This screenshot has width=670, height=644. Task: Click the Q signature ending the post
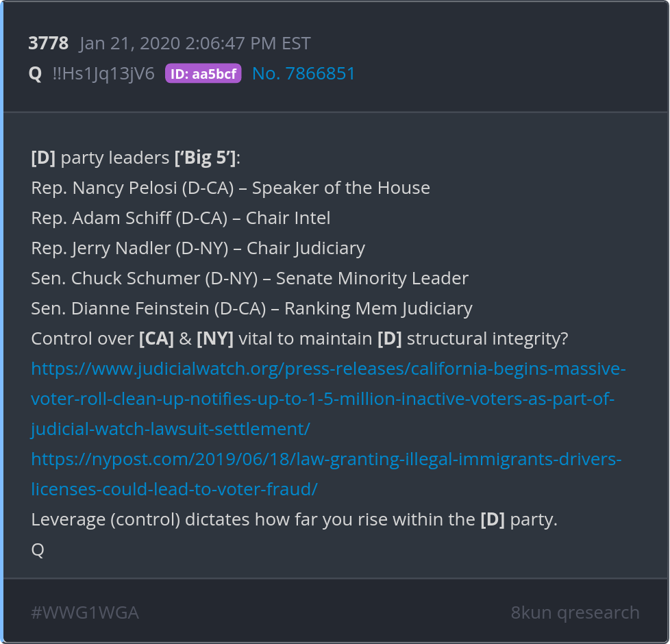pyautogui.click(x=38, y=549)
